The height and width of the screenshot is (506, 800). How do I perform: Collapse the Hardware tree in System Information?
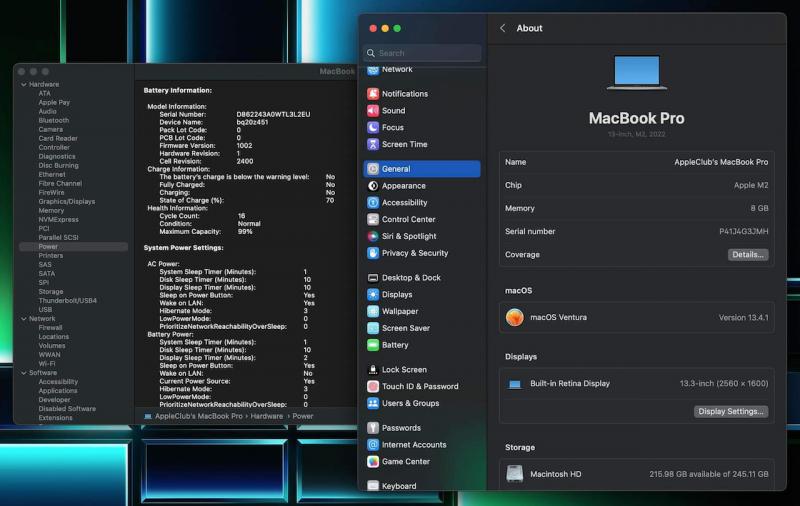tap(23, 84)
